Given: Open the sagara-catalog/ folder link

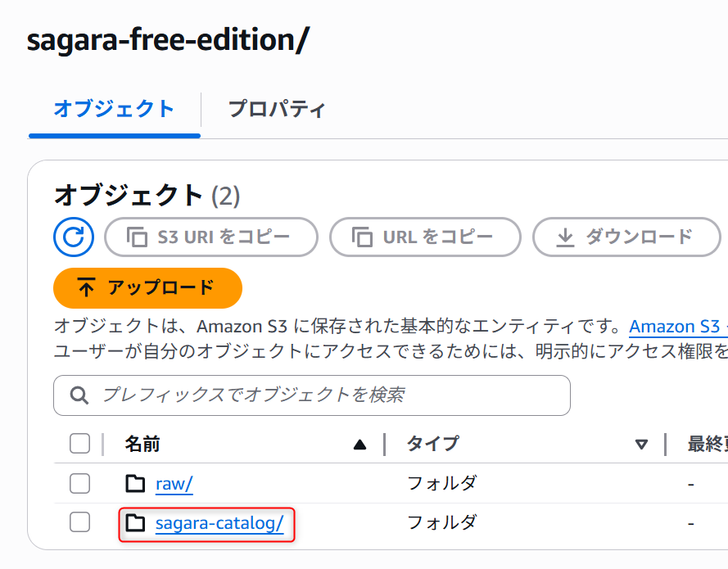Looking at the screenshot, I should click(219, 523).
